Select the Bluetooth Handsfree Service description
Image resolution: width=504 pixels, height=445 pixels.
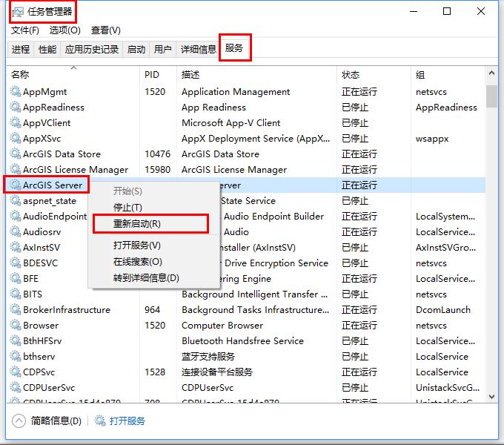242,341
